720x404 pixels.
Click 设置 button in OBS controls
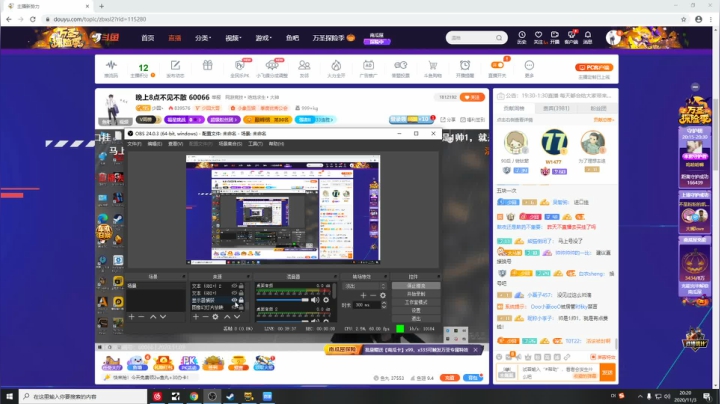click(416, 310)
